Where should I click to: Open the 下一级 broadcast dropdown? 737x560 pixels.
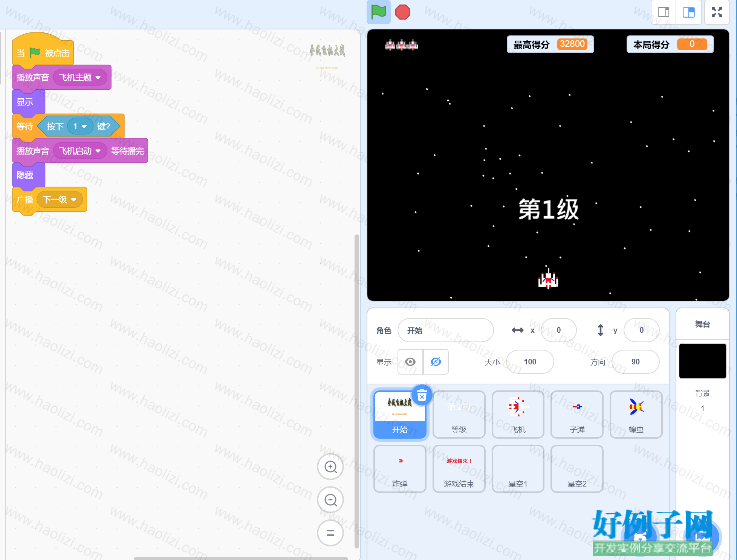[x=60, y=200]
